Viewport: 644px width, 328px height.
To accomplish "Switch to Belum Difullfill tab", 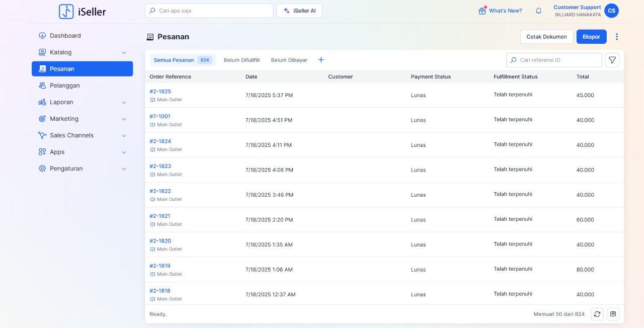I will pyautogui.click(x=242, y=60).
